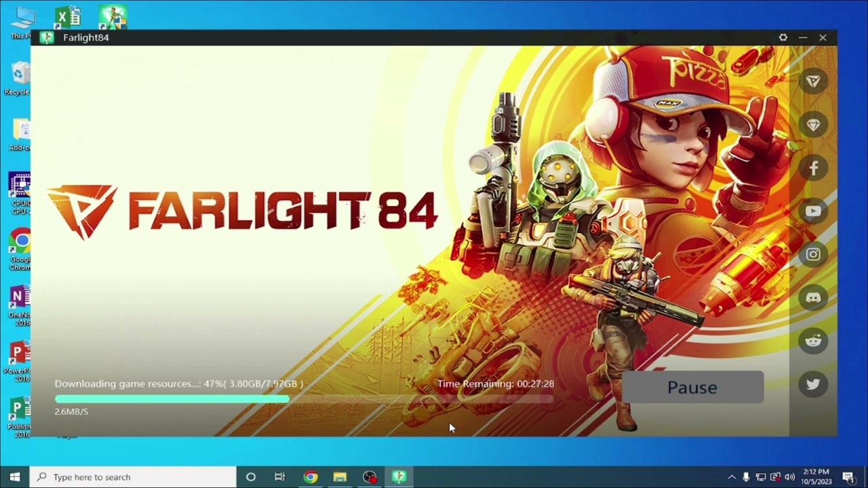The width and height of the screenshot is (868, 488).
Task: Open the Twitter icon
Action: click(x=813, y=384)
